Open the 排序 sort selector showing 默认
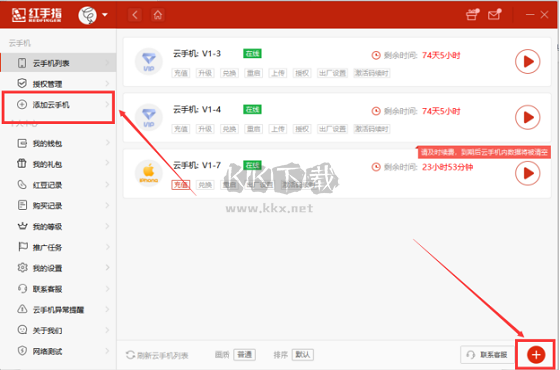560x370 pixels. tap(302, 355)
